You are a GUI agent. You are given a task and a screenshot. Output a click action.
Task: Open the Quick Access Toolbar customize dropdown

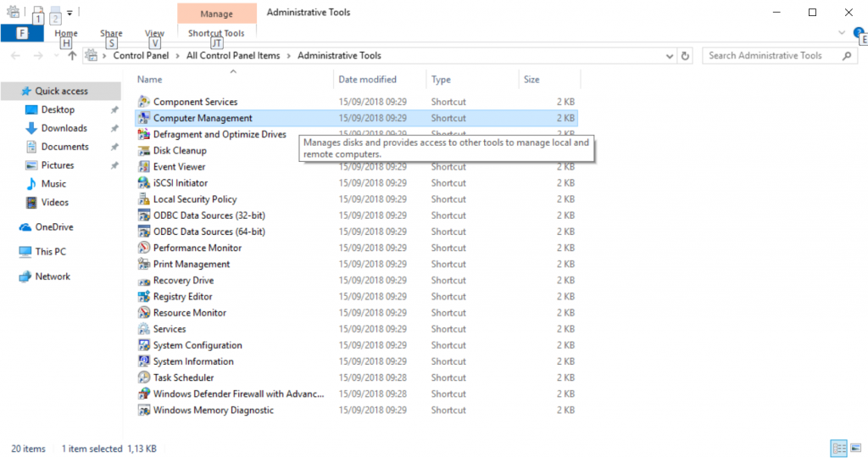(x=70, y=12)
